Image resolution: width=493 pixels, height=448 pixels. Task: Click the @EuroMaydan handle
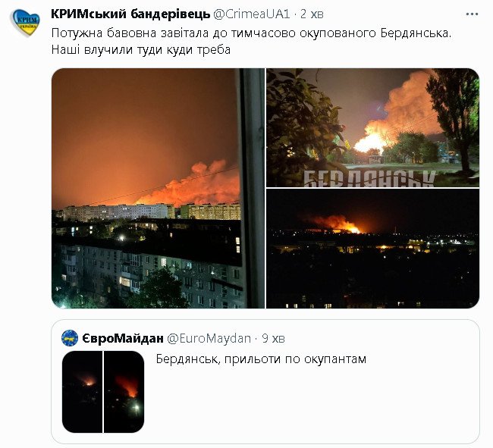click(209, 338)
